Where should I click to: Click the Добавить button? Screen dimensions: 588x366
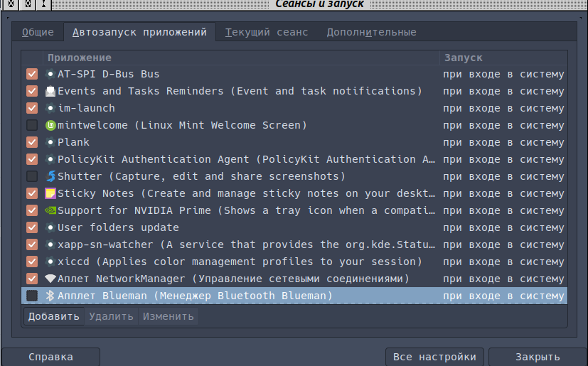54,316
